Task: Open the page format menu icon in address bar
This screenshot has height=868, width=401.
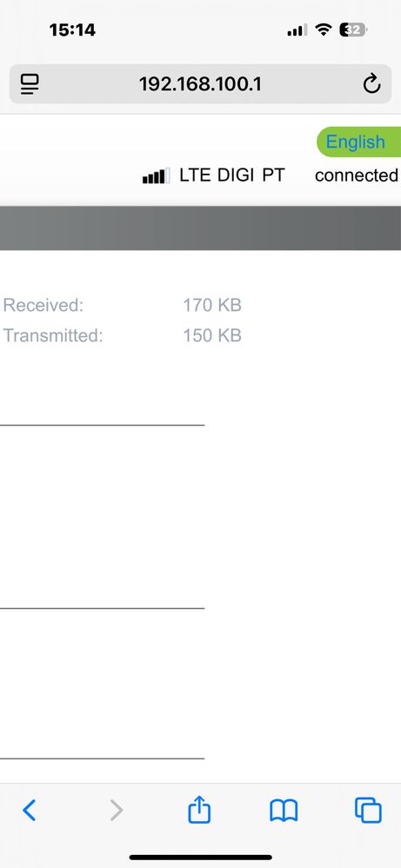Action: click(x=30, y=84)
